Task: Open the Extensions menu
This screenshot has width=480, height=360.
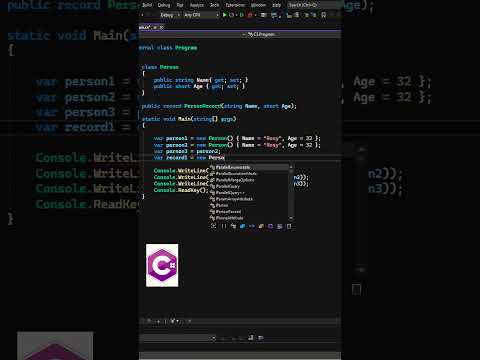Action: click(235, 5)
